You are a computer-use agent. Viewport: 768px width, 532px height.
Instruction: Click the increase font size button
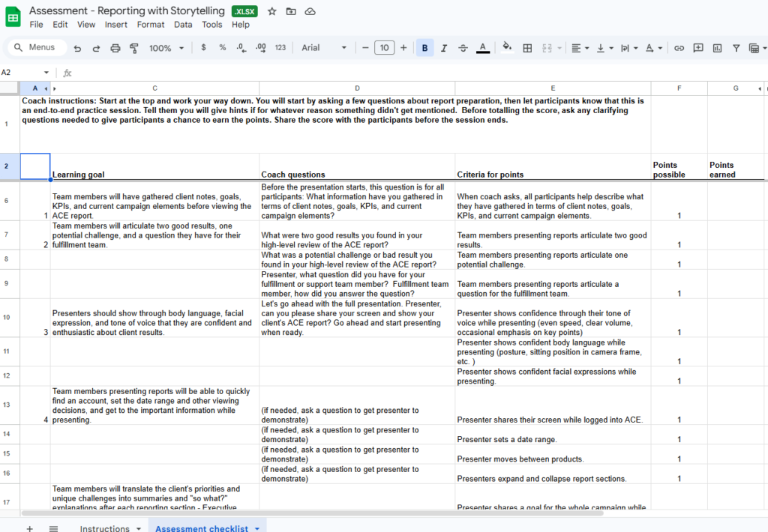click(403, 48)
